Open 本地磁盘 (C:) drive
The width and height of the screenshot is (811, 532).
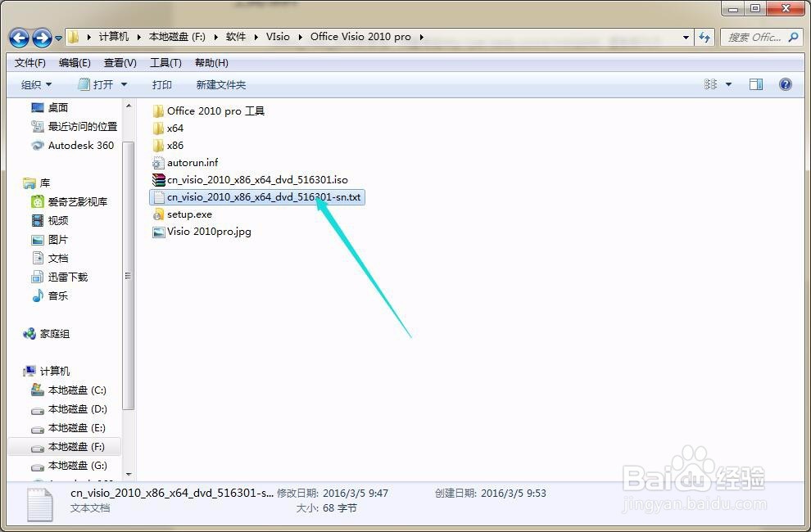[69, 390]
